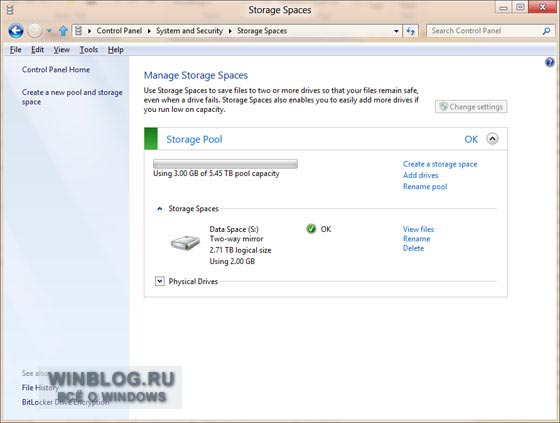Open File History link

coord(40,388)
